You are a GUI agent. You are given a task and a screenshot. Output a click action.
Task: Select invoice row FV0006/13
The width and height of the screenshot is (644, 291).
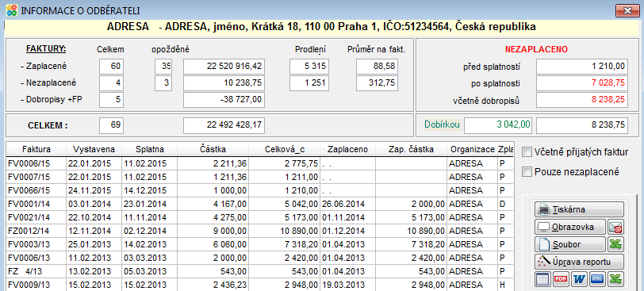click(x=259, y=258)
